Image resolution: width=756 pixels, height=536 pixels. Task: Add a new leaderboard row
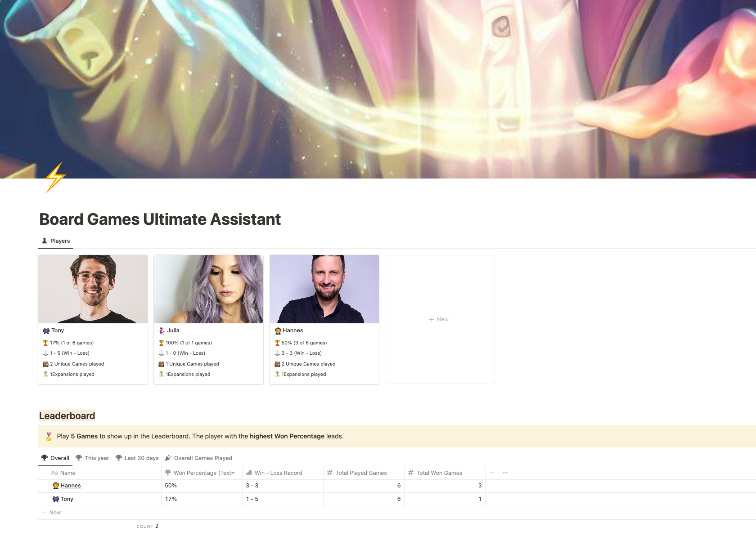51,513
